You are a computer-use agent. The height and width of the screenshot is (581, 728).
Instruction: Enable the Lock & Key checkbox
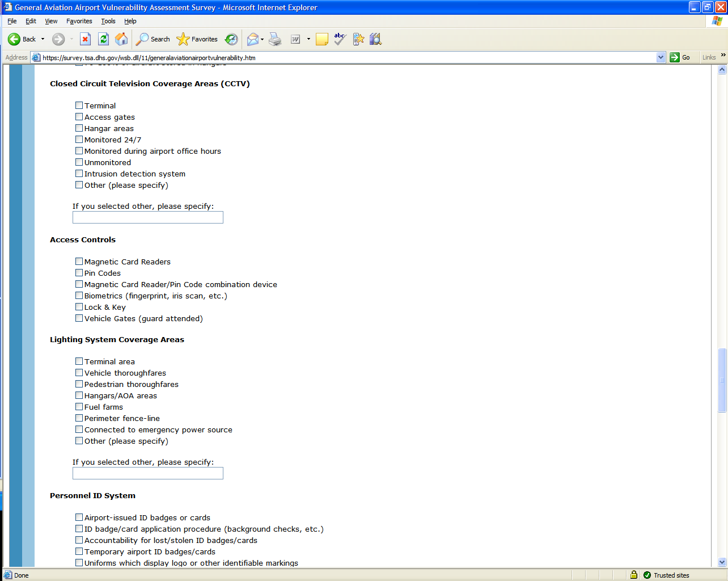pos(79,307)
